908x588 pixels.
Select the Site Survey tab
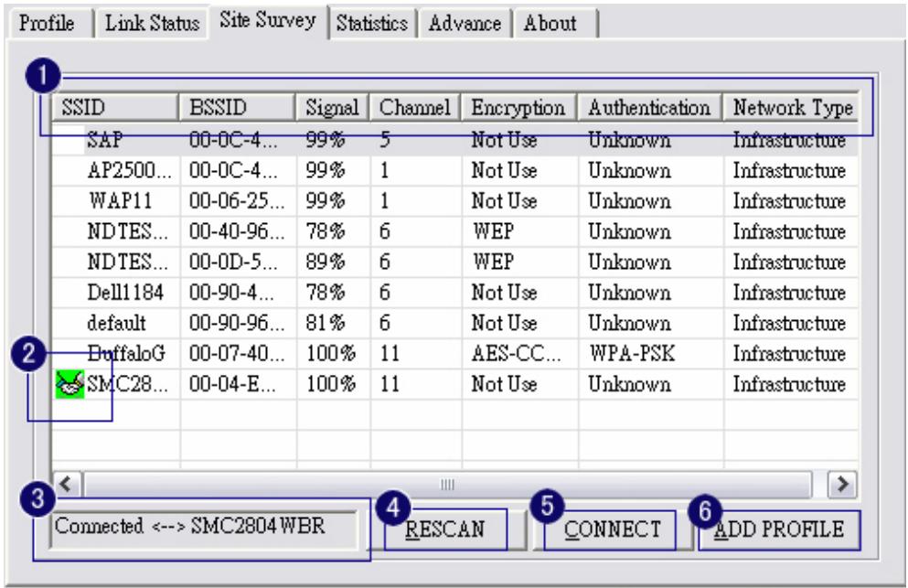(x=268, y=21)
